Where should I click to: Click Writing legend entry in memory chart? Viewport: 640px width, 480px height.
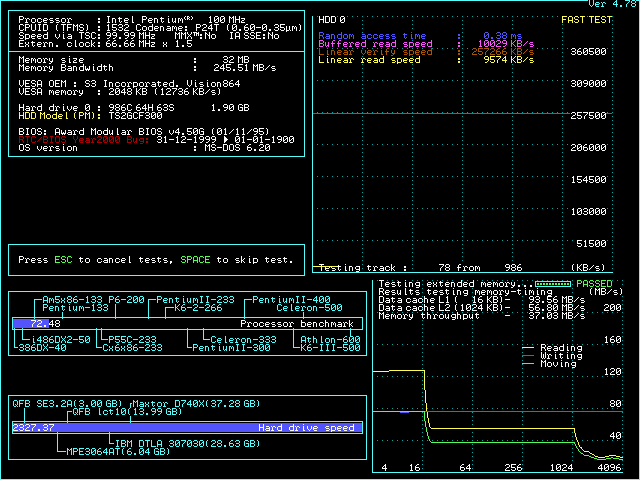tap(552, 356)
